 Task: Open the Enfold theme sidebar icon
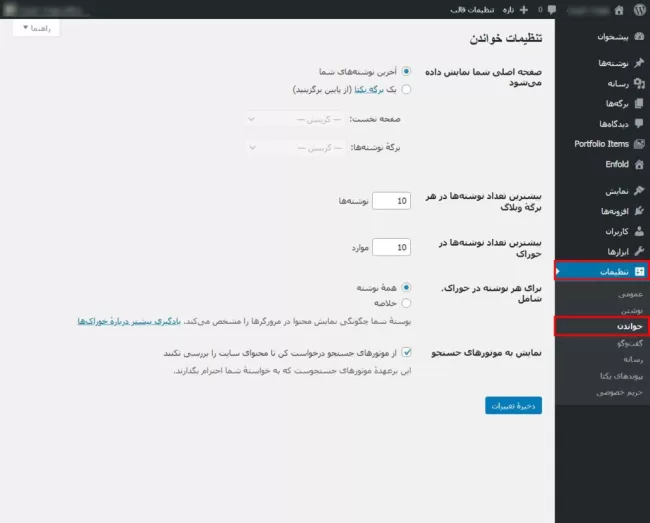click(x=640, y=165)
